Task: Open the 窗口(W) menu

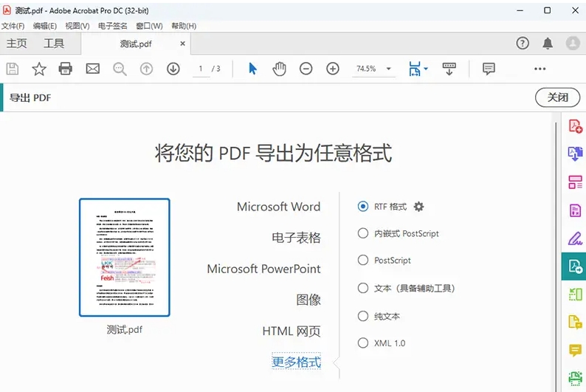Action: (149, 26)
